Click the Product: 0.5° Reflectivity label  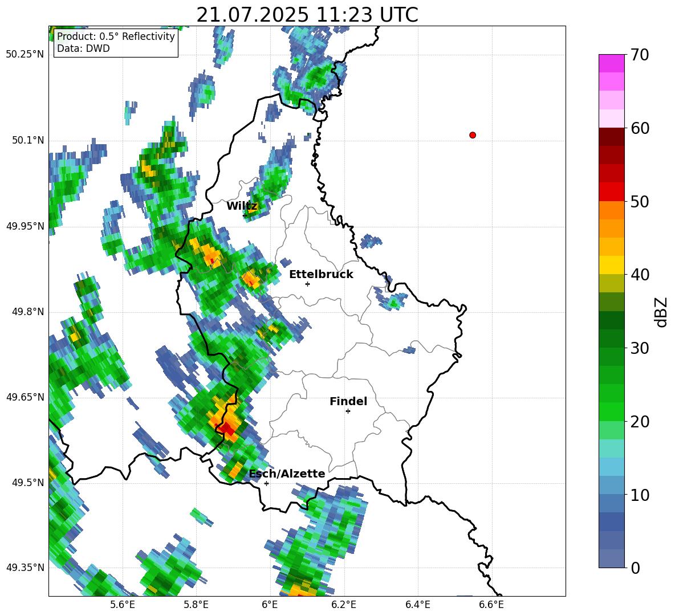[x=116, y=36]
